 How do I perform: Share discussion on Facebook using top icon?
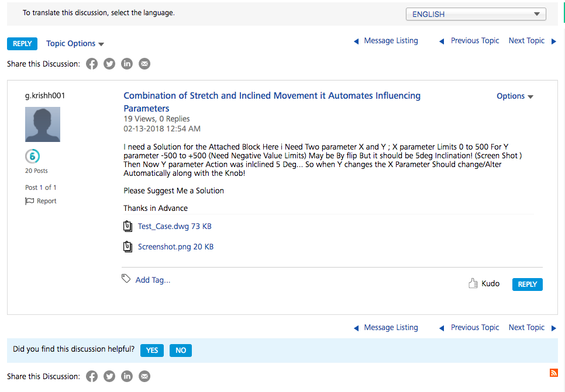click(x=92, y=64)
